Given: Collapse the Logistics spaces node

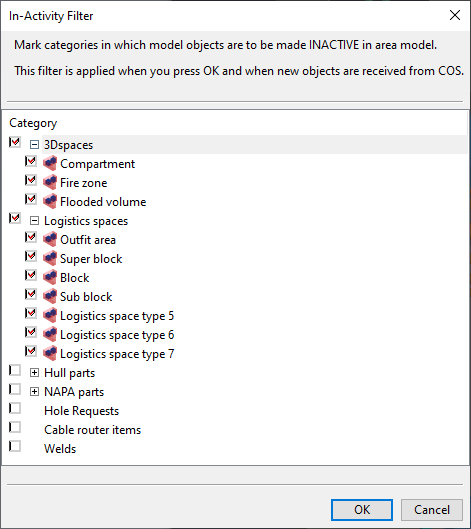Looking at the screenshot, I should coord(34,221).
